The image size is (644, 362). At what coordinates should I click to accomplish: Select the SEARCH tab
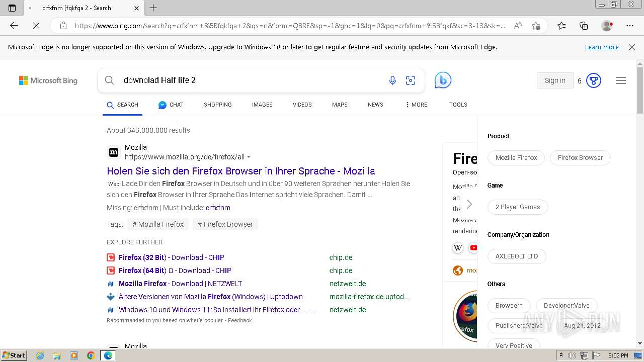[x=123, y=105]
